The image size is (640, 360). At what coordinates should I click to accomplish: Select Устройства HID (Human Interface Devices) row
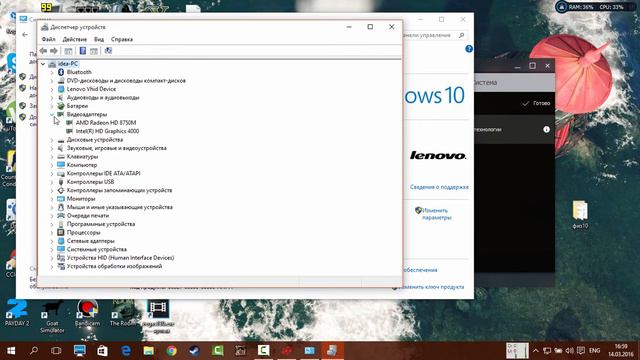pos(120,258)
